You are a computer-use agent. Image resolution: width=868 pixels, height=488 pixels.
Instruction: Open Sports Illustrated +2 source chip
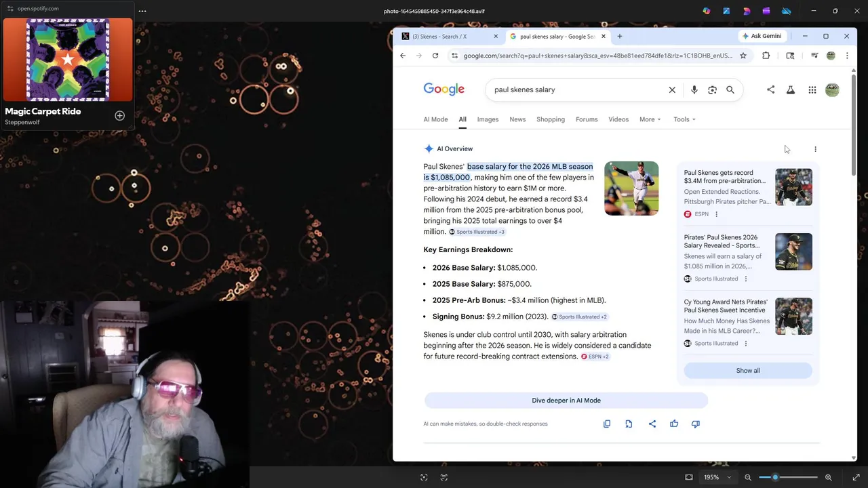(579, 317)
